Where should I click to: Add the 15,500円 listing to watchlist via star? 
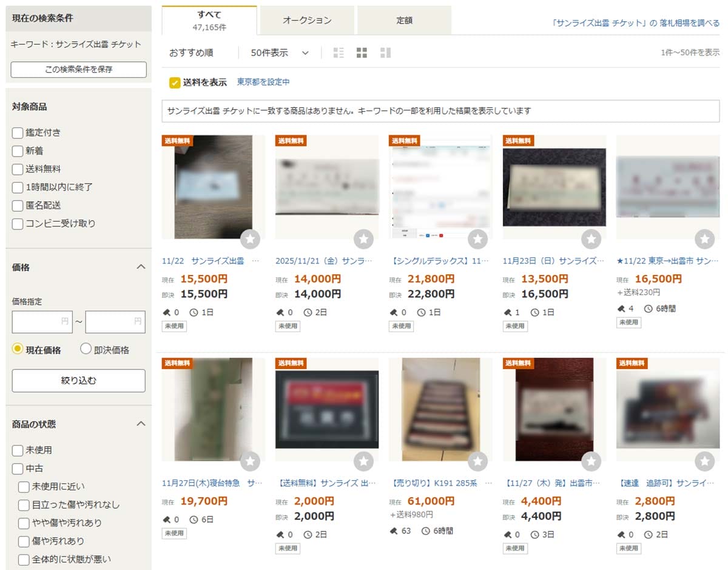[250, 239]
